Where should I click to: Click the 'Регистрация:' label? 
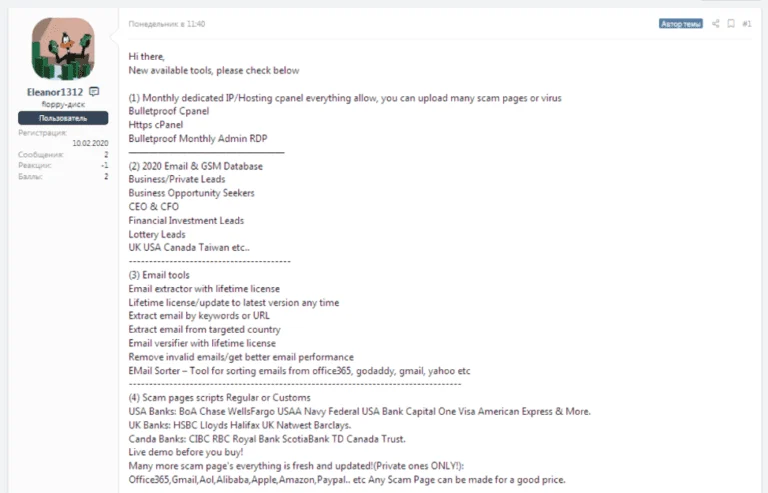click(x=42, y=133)
